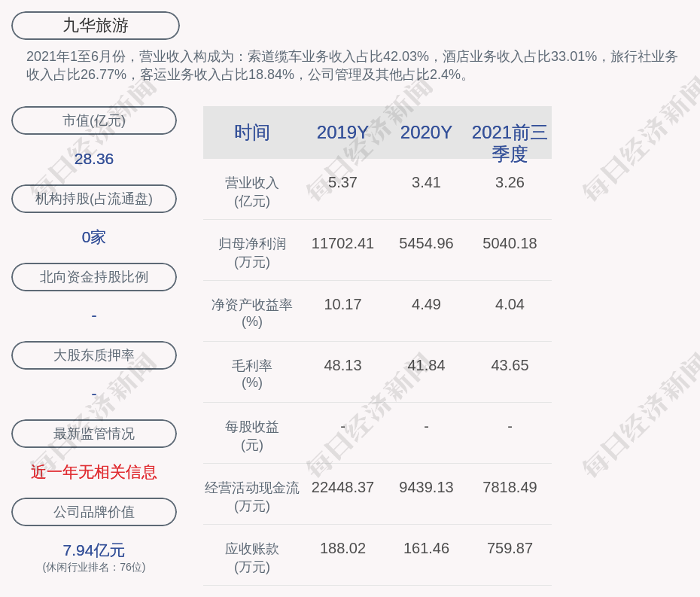Select the 0家 institutional holding value
Image resolution: width=700 pixels, height=597 pixels.
pos(94,237)
